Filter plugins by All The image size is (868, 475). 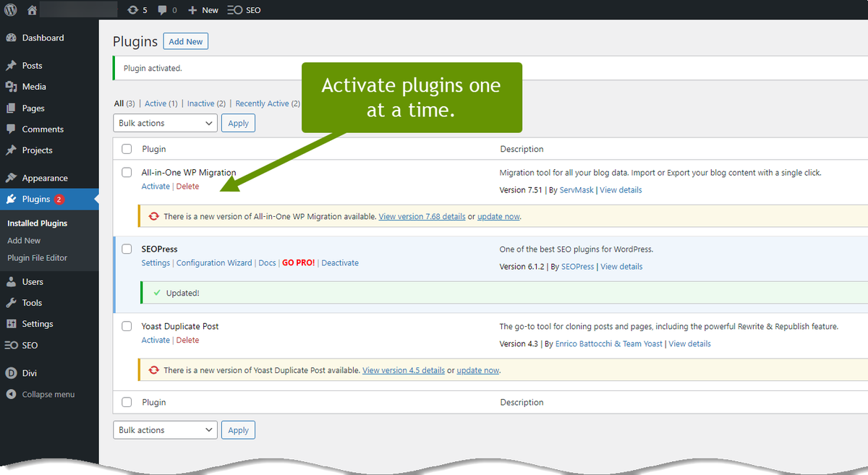[x=119, y=103]
